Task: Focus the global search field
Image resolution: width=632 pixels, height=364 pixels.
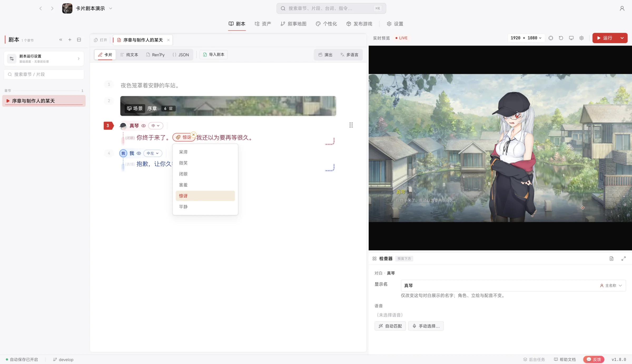Action: coord(331,8)
